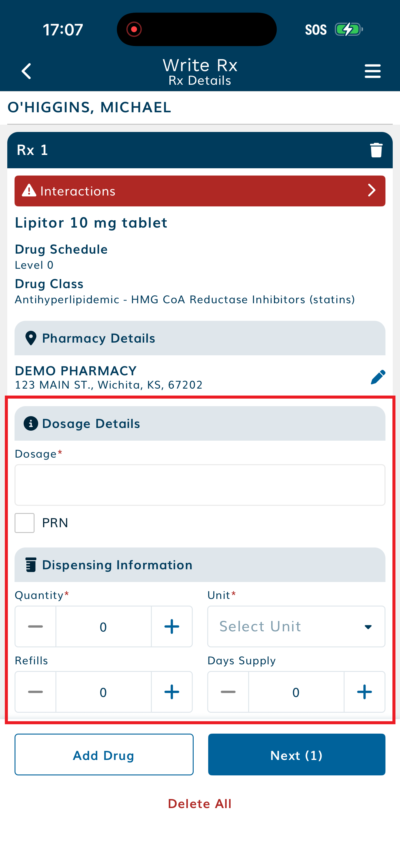
Task: Delete Rx 1 with trash icon
Action: click(376, 150)
